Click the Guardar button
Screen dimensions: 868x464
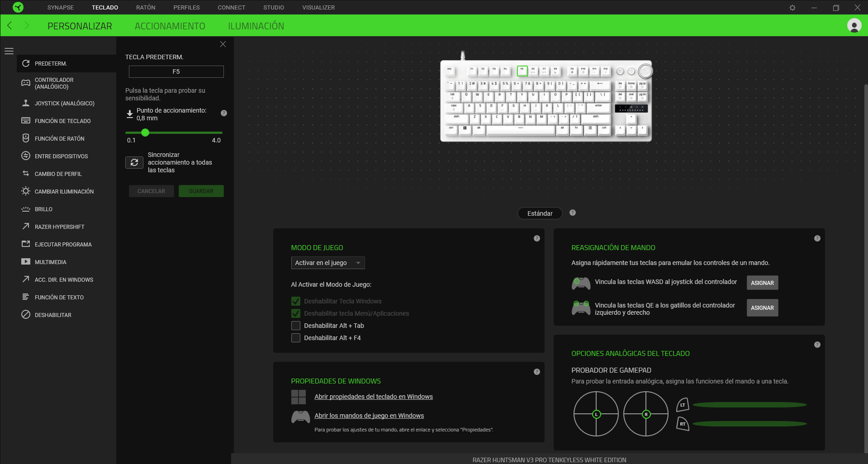click(201, 191)
